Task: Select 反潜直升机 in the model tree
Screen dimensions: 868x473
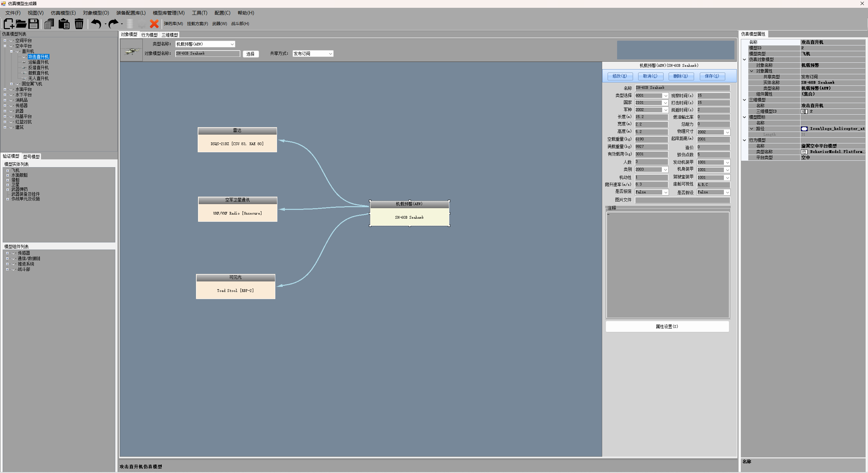Action: (x=38, y=68)
